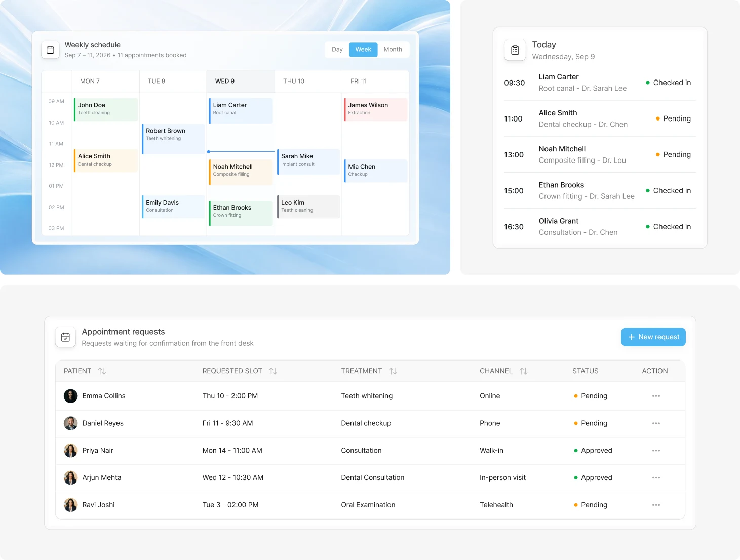Click the New request button
Screen dimensions: 740x560
(x=653, y=337)
